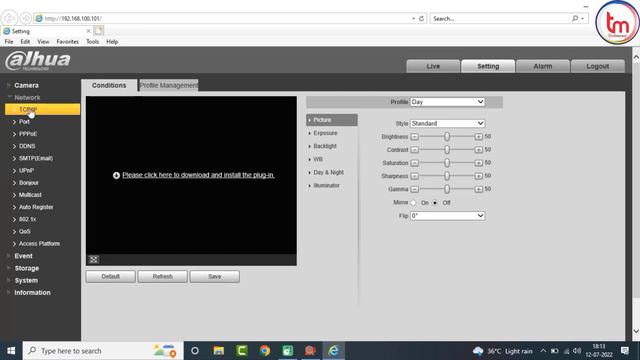Increase Gamma with plus icon
Screen dimensions: 640x360
point(478,189)
